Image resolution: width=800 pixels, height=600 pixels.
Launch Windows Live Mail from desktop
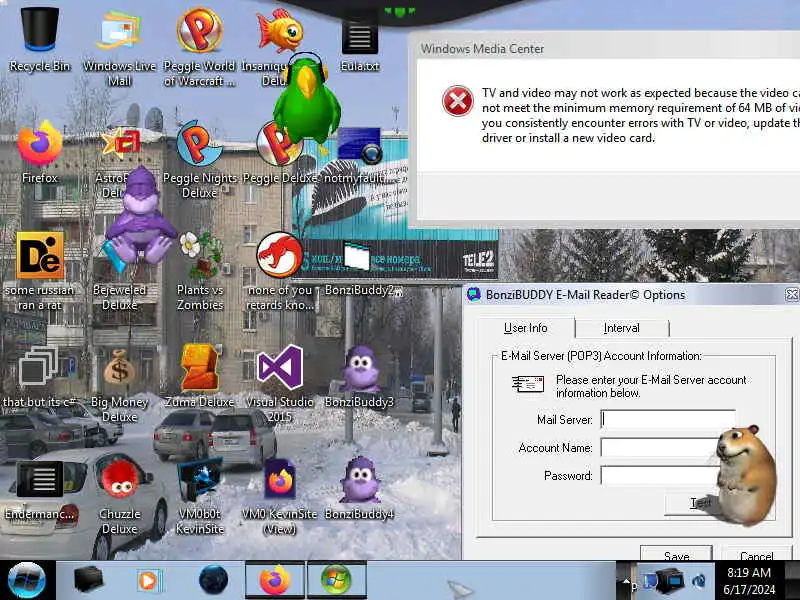point(120,46)
